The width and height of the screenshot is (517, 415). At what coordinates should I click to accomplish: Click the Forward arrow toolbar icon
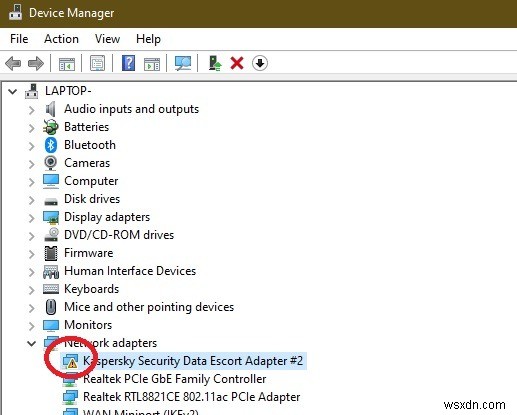(x=36, y=63)
